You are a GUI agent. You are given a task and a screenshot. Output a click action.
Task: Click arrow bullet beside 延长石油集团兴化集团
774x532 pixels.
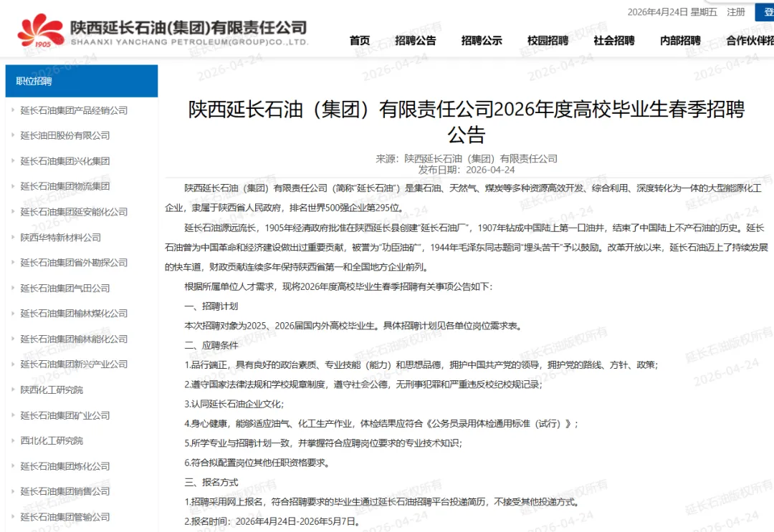(x=13, y=160)
